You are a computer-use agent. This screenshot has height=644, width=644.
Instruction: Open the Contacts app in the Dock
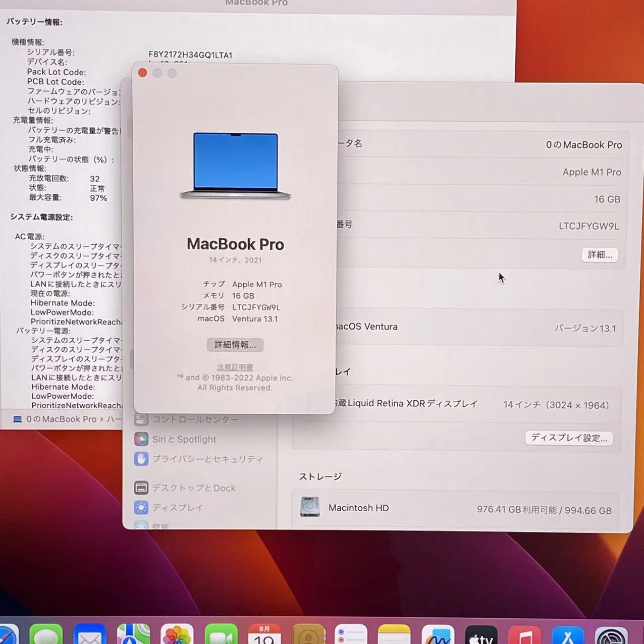coord(308,634)
